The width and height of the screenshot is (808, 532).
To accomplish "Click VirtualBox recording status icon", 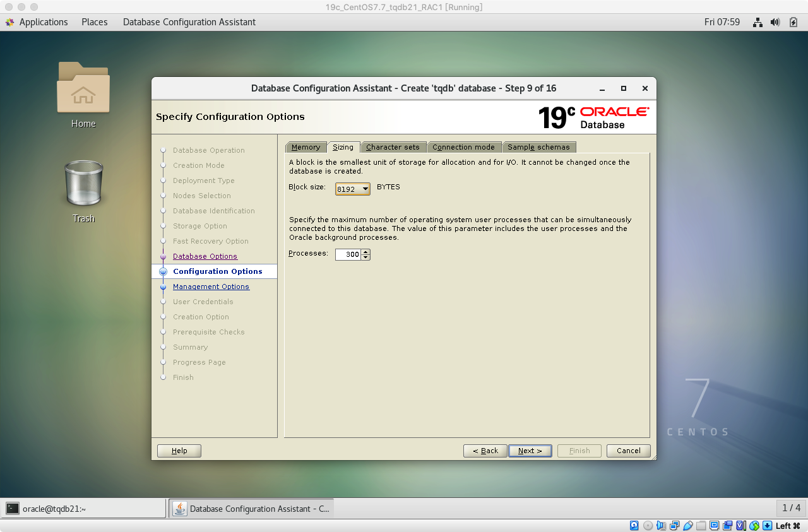I will click(727, 526).
